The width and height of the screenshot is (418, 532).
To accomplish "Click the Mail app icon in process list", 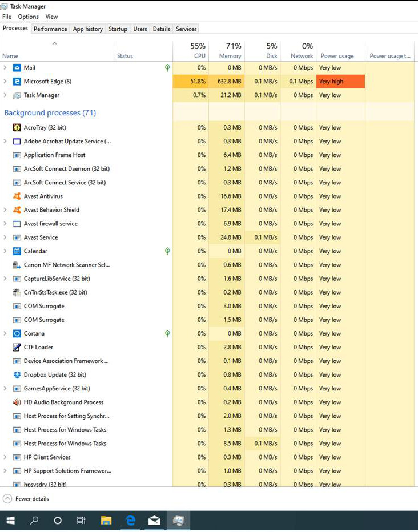I will [x=17, y=67].
